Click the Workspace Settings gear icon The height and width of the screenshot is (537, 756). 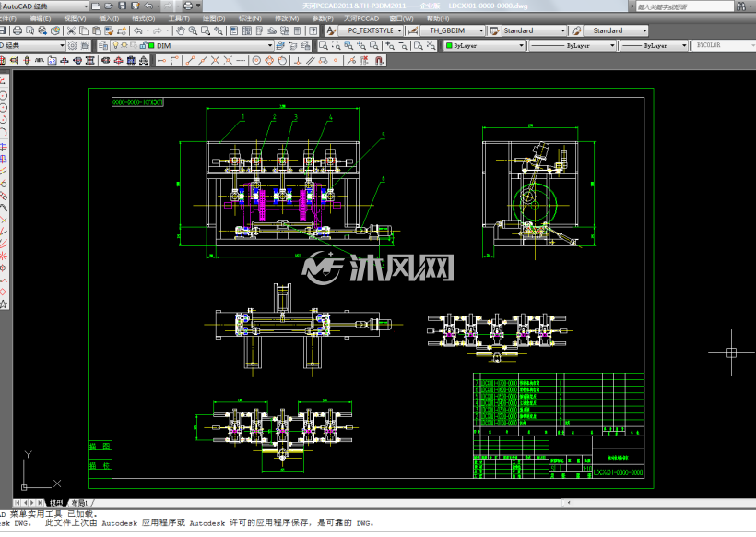click(72, 46)
